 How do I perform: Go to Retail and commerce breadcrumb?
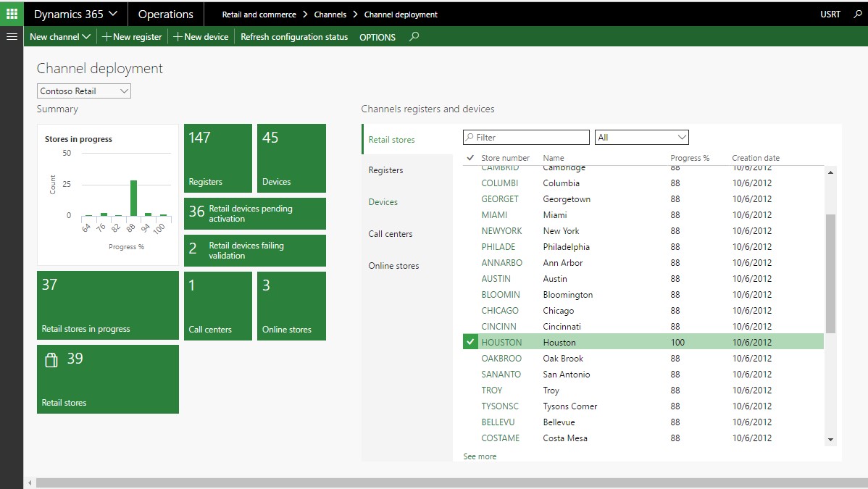click(x=259, y=14)
